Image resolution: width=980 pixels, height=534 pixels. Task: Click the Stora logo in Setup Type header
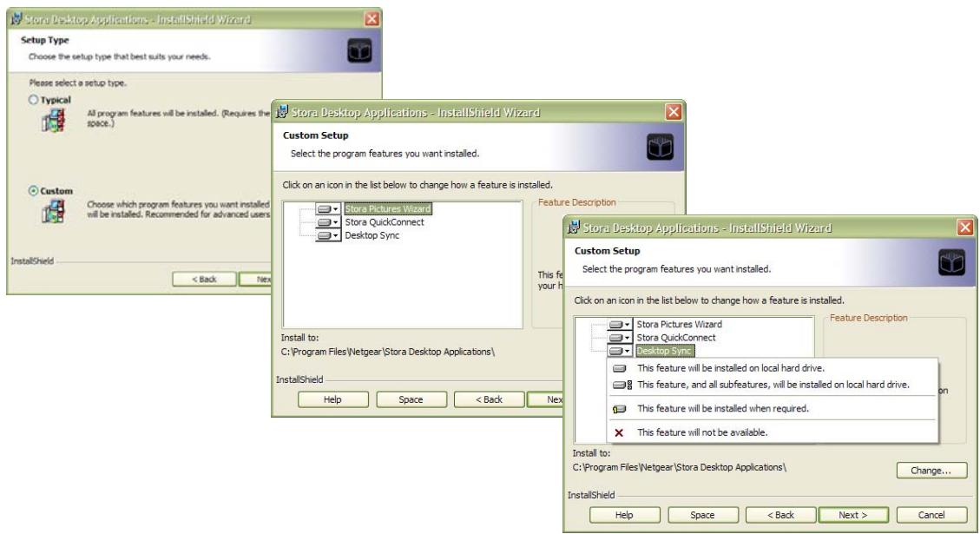click(359, 50)
